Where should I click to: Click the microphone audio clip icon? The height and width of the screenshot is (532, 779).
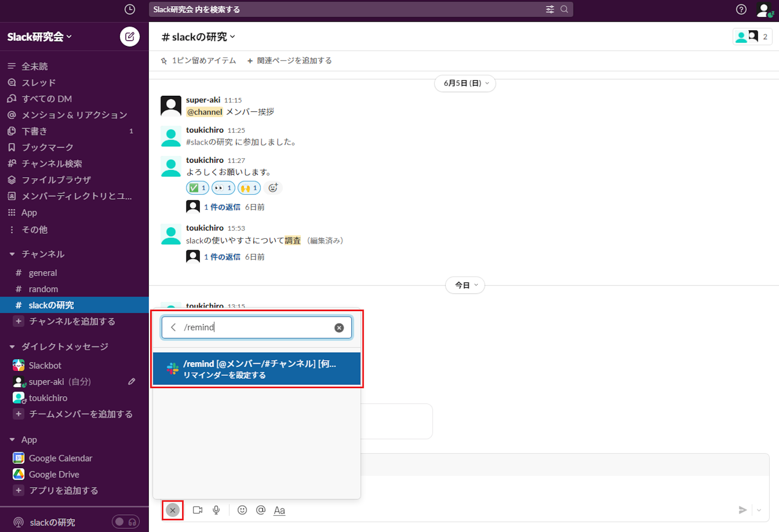click(x=216, y=510)
